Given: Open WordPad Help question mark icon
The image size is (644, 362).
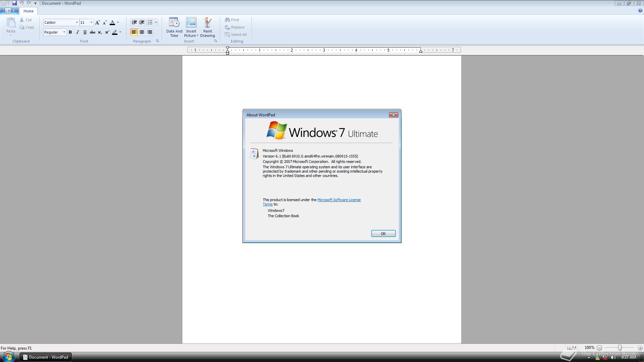Looking at the screenshot, I should (x=640, y=11).
